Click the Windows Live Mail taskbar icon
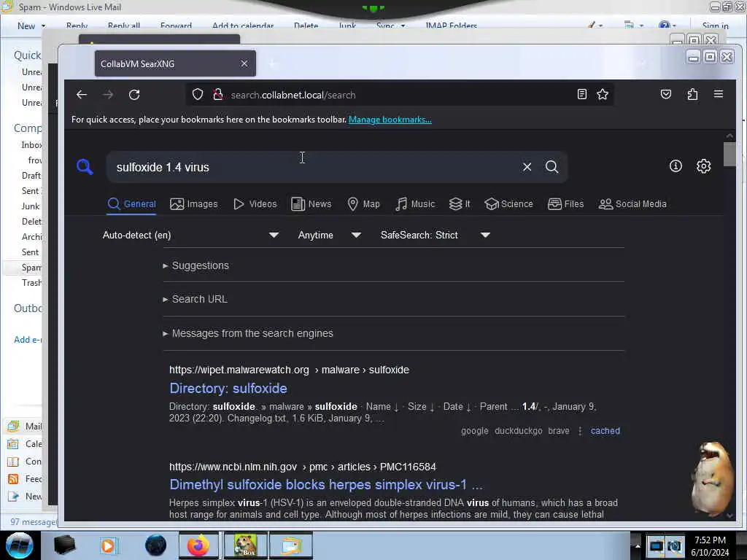747x560 pixels. pyautogui.click(x=291, y=545)
